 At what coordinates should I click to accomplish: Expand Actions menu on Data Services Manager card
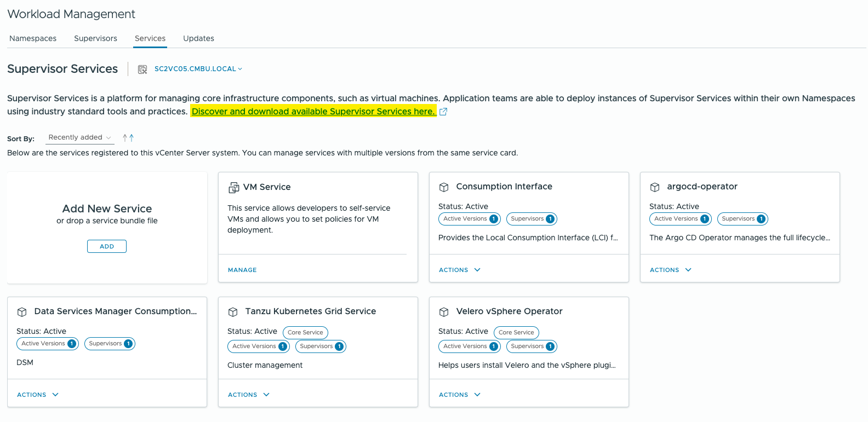click(38, 395)
